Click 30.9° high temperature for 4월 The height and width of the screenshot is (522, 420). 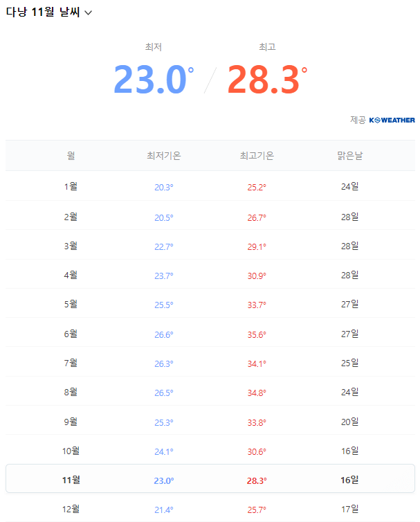tap(257, 276)
